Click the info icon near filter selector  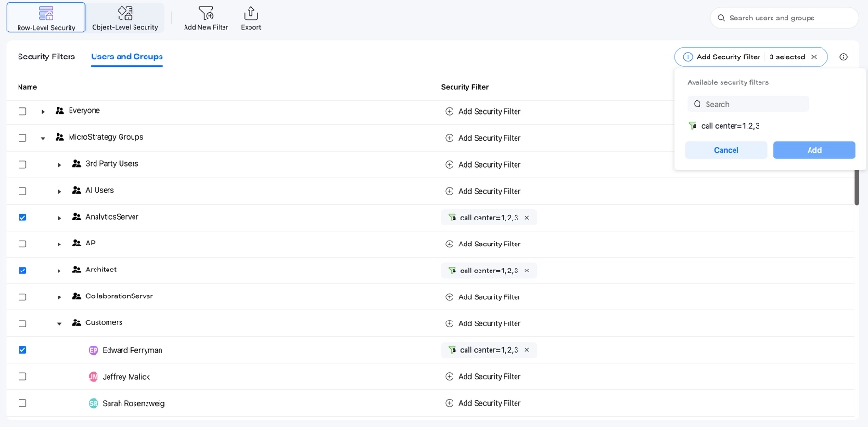(x=843, y=57)
